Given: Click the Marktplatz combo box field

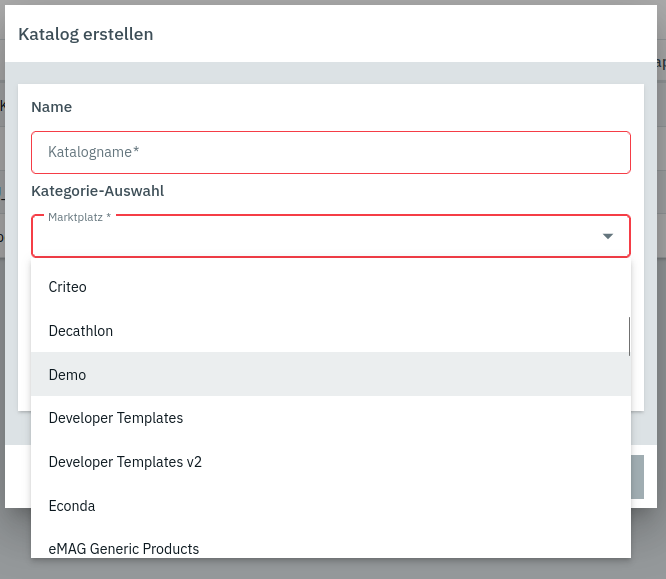Looking at the screenshot, I should pyautogui.click(x=310, y=238).
